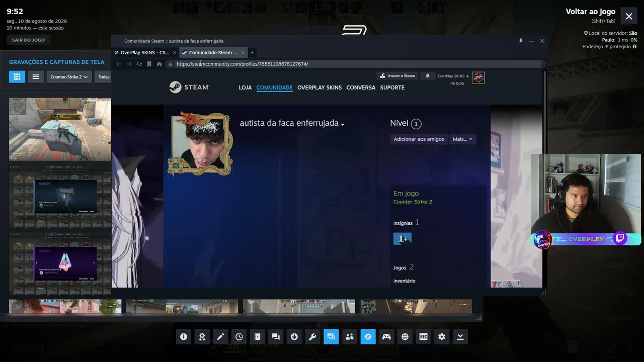This screenshot has height=362, width=644.
Task: Open the Jogos link on profile
Action: tap(399, 268)
